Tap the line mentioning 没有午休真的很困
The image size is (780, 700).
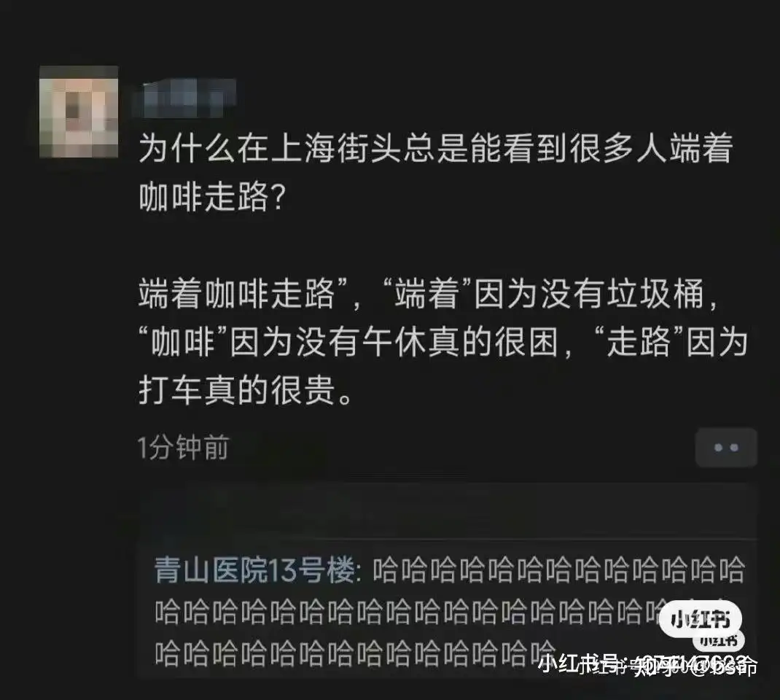coord(442,342)
